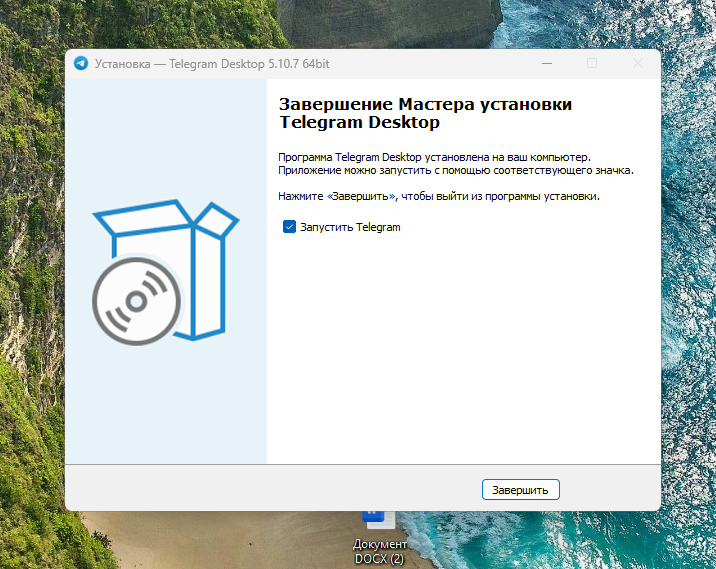The width and height of the screenshot is (716, 569).
Task: Click the title bar text Установка — Telegram Desktop
Action: (212, 63)
